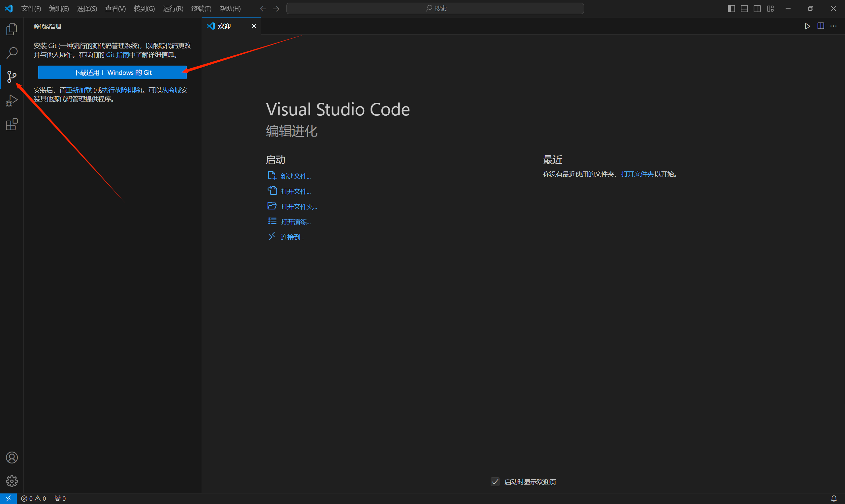This screenshot has width=845, height=504.
Task: Click the remote window indicator in status bar
Action: (8, 499)
